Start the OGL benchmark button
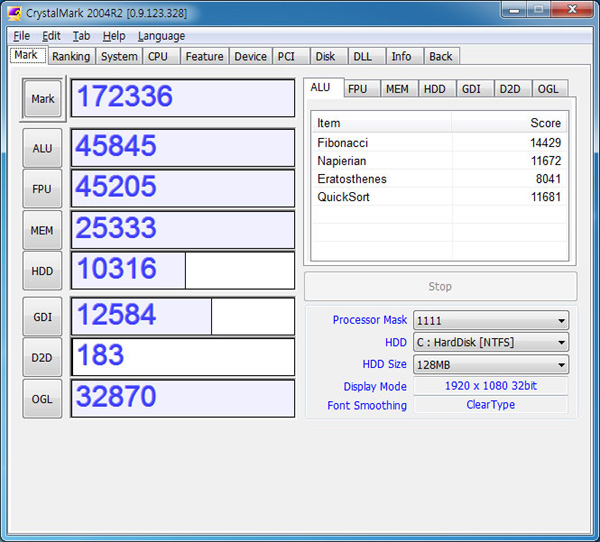 click(x=42, y=398)
